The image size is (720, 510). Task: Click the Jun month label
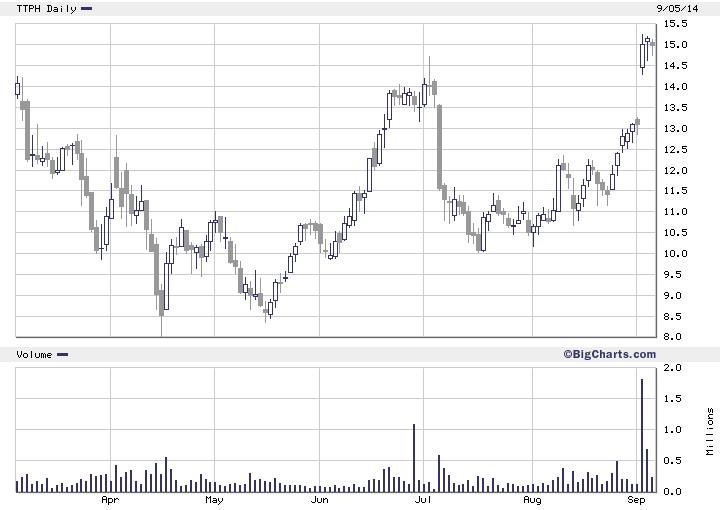pos(319,500)
